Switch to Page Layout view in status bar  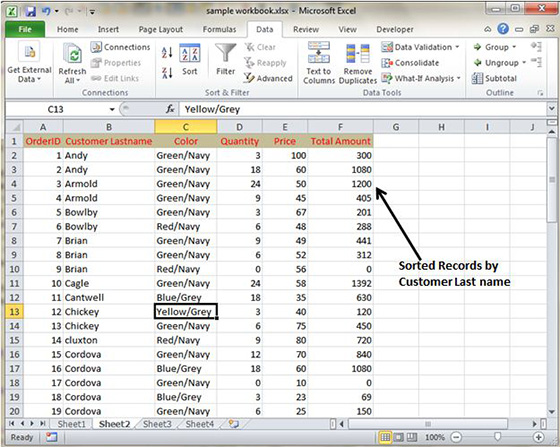coord(398,437)
